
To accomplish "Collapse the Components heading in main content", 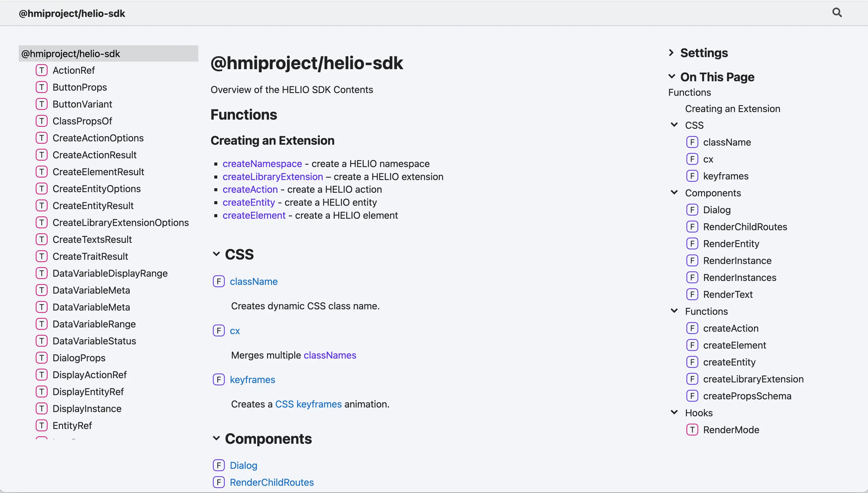I will (x=216, y=439).
